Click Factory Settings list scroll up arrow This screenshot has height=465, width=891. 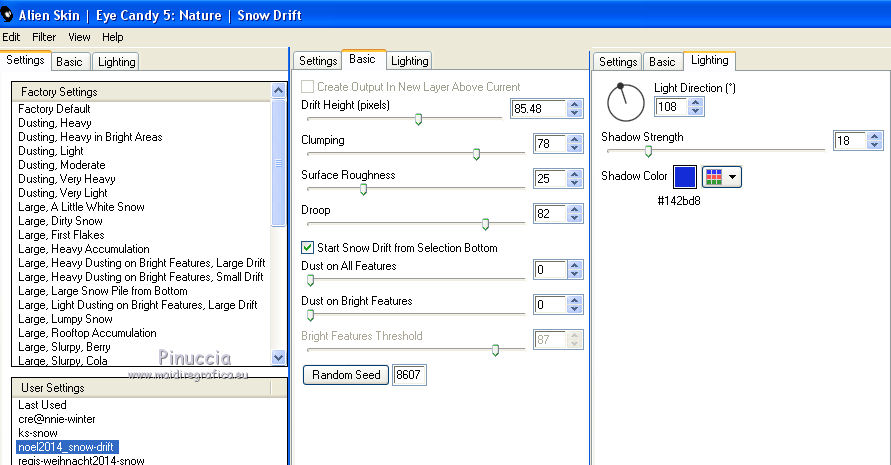278,90
